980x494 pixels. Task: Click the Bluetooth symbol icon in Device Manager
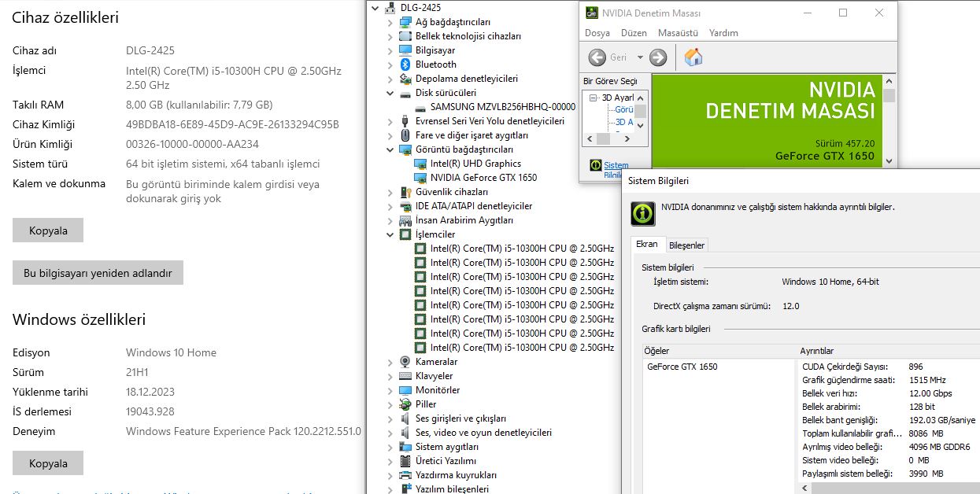click(405, 65)
